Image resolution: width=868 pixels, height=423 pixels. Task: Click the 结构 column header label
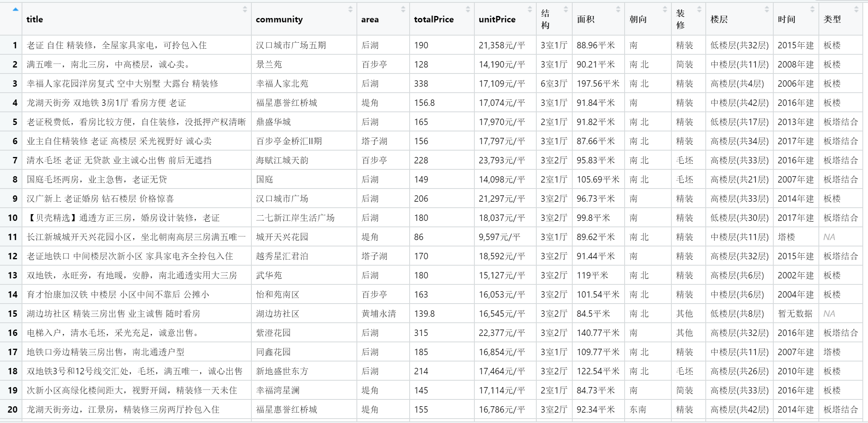[545, 19]
